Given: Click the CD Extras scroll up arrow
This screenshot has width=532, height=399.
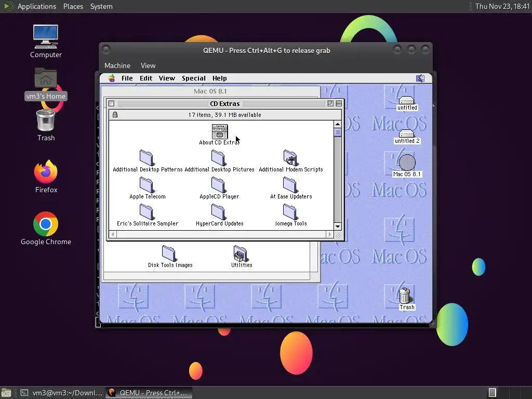Looking at the screenshot, I should click(337, 125).
